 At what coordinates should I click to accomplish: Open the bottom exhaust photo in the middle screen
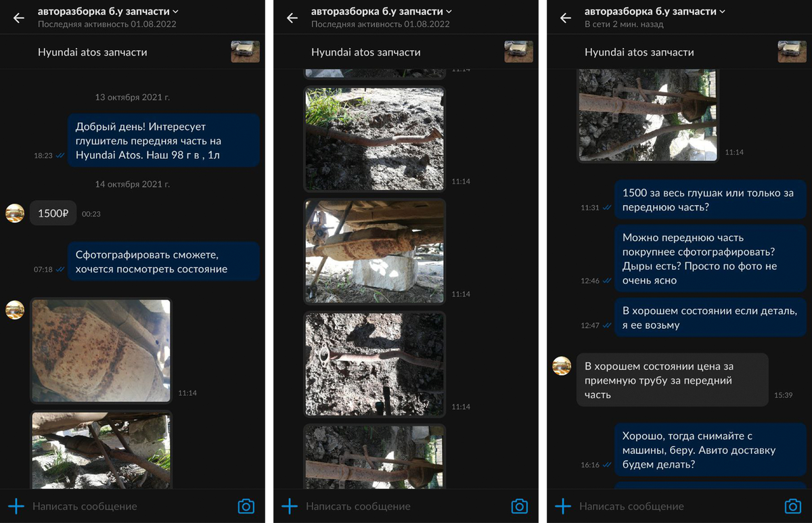(x=374, y=456)
